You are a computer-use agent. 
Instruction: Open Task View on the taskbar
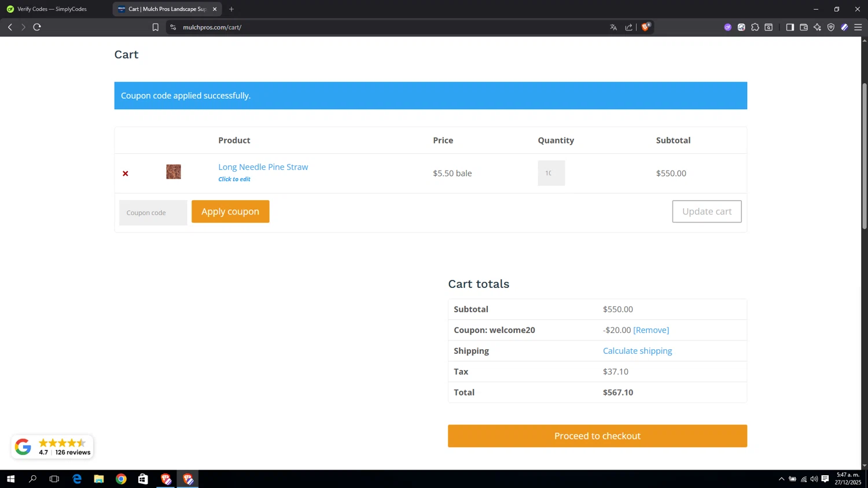(x=54, y=479)
